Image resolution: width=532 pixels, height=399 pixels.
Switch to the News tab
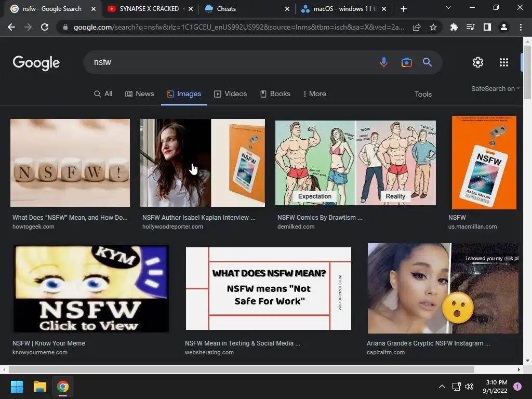pyautogui.click(x=139, y=94)
